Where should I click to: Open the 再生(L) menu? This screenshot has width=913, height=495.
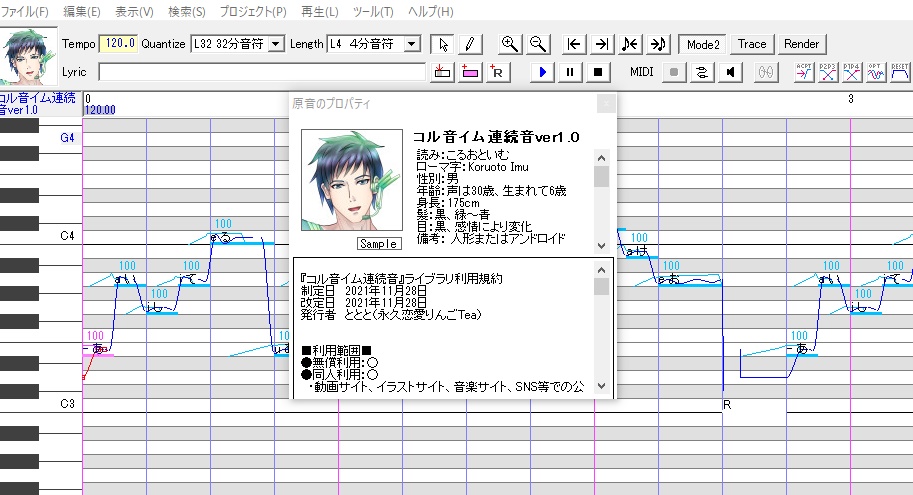320,12
